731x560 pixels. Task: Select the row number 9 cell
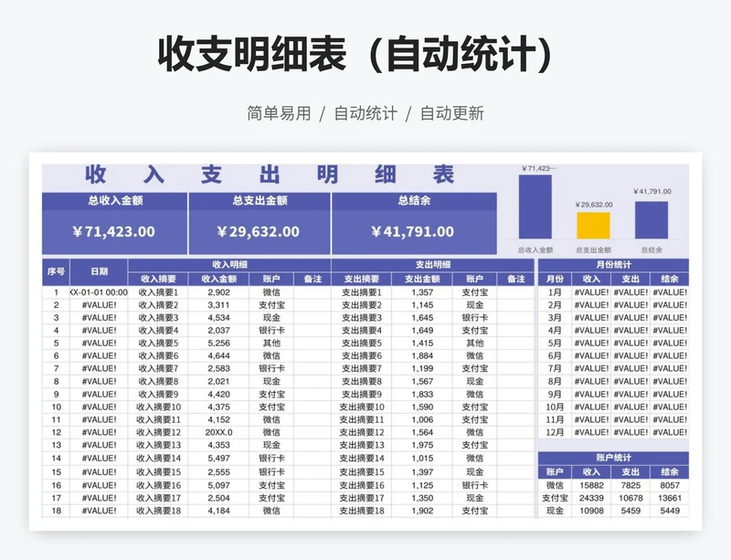coord(56,394)
